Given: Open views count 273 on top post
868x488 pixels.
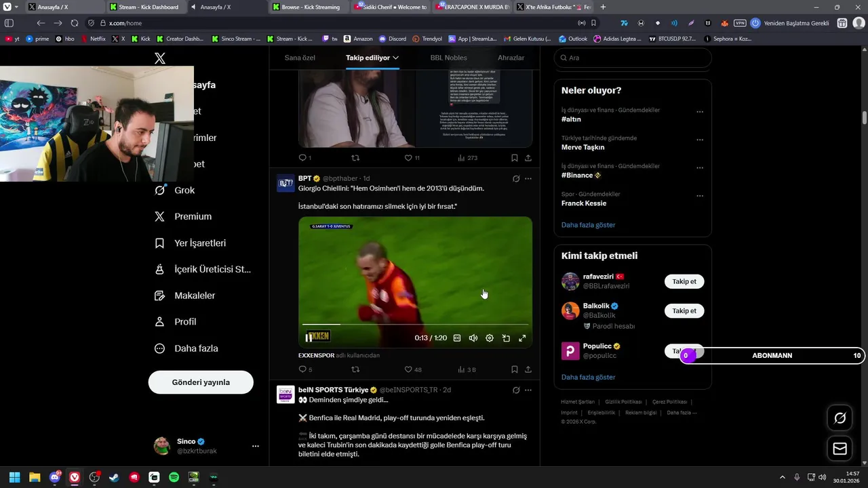Looking at the screenshot, I should pyautogui.click(x=467, y=158).
